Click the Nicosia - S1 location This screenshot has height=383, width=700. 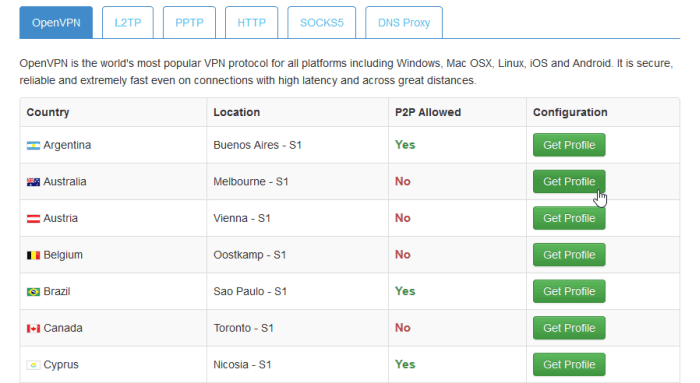(x=242, y=365)
